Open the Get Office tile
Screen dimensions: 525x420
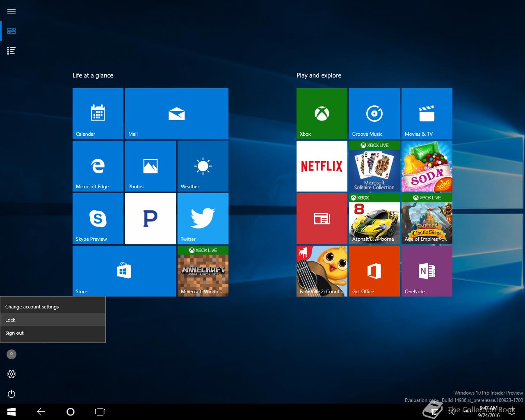(x=374, y=271)
